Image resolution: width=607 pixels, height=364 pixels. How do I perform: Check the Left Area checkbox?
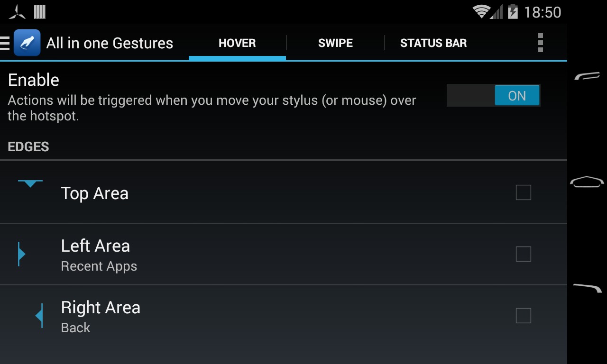pyautogui.click(x=523, y=254)
